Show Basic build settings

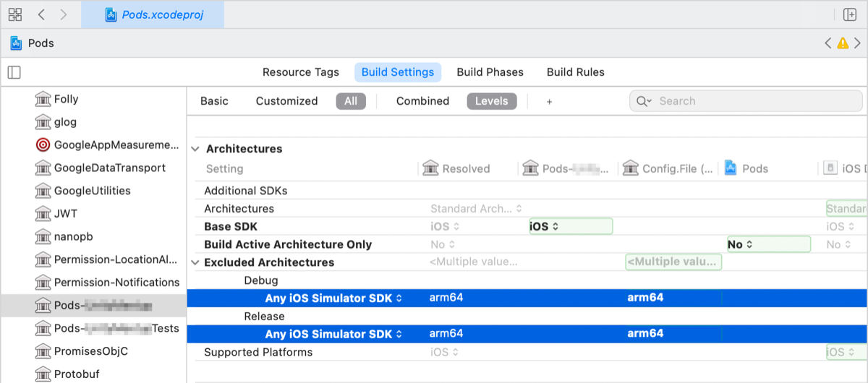coord(214,101)
